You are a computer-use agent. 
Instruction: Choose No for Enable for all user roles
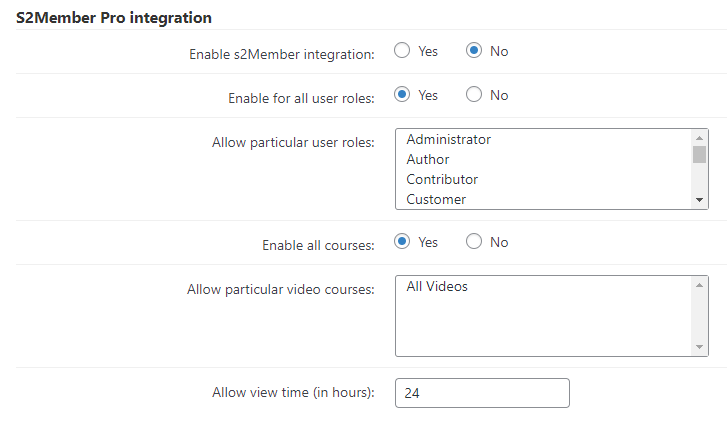tap(474, 95)
